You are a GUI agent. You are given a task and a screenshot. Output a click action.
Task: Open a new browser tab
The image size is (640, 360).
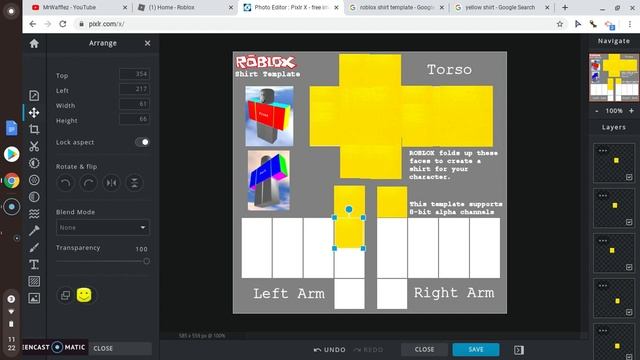[x=565, y=7]
